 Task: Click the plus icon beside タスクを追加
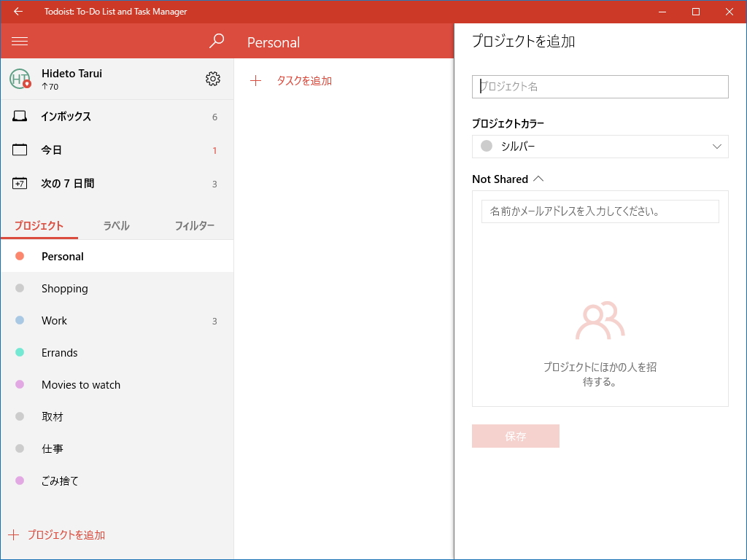[255, 81]
